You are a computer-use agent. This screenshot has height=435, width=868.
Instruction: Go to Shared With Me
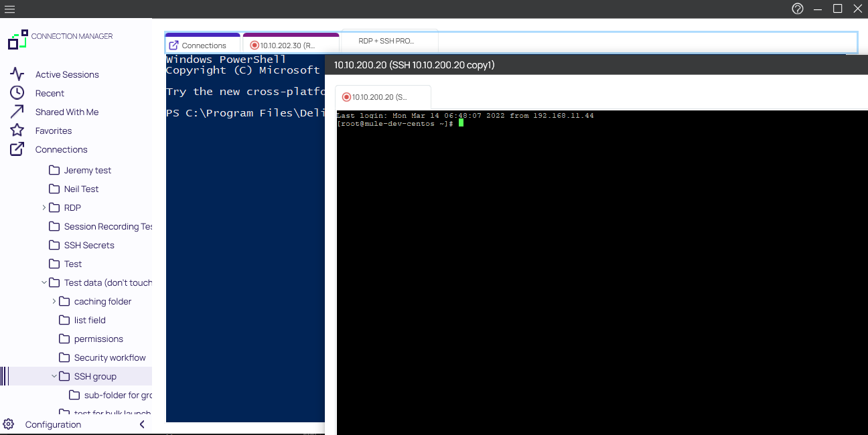click(66, 112)
